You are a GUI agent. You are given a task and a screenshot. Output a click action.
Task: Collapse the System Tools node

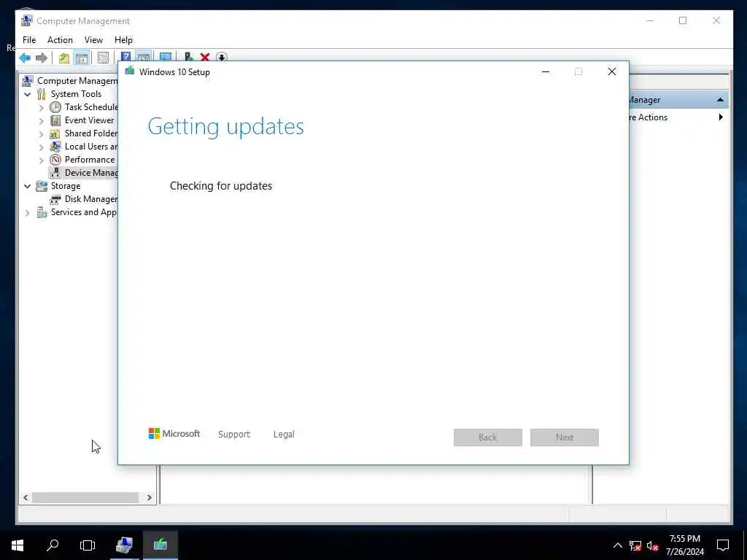pos(28,94)
